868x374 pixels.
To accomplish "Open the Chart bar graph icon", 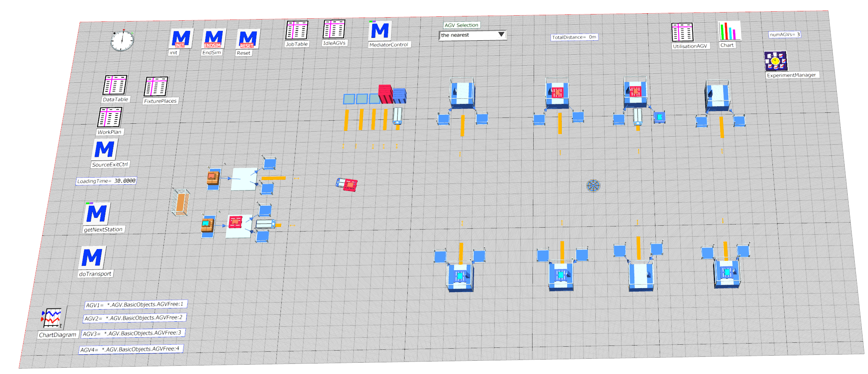I will pyautogui.click(x=729, y=31).
